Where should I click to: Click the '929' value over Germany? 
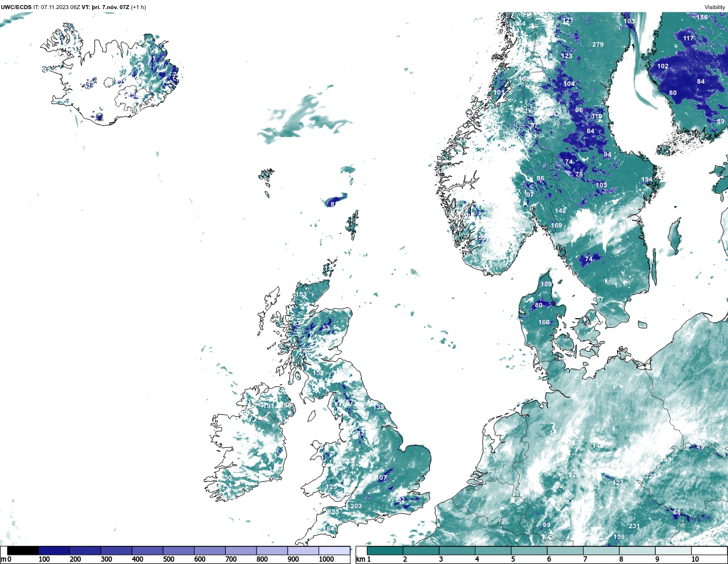coord(574,475)
